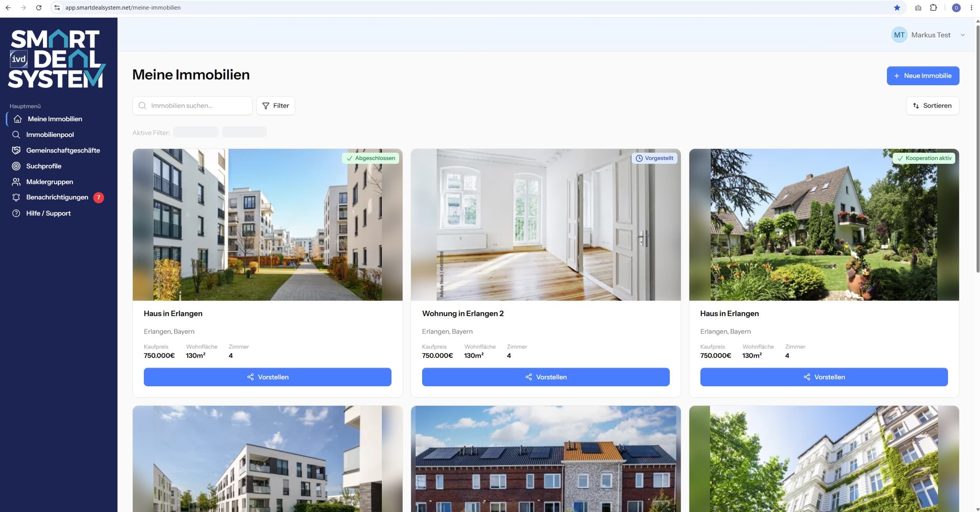Viewport: 980px width, 512px height.
Task: Expand the Markus Test account chevron
Action: [x=963, y=35]
